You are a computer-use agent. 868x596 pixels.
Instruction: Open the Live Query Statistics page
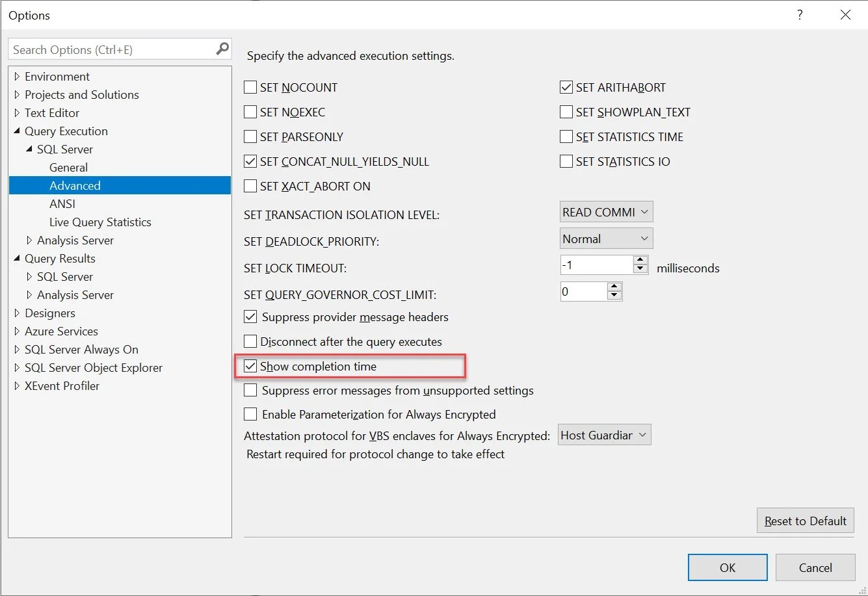coord(99,222)
